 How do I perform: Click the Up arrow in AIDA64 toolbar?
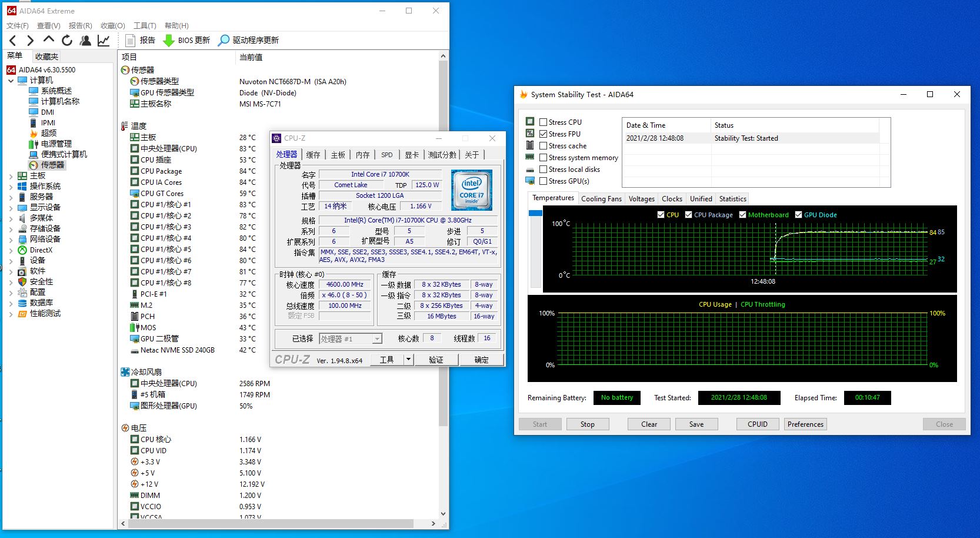coord(49,40)
